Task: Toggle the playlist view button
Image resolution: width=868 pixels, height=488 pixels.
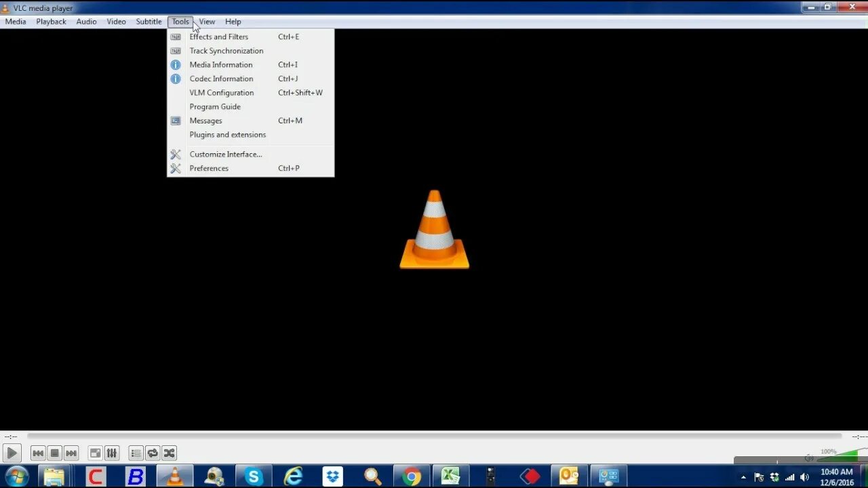Action: [136, 453]
